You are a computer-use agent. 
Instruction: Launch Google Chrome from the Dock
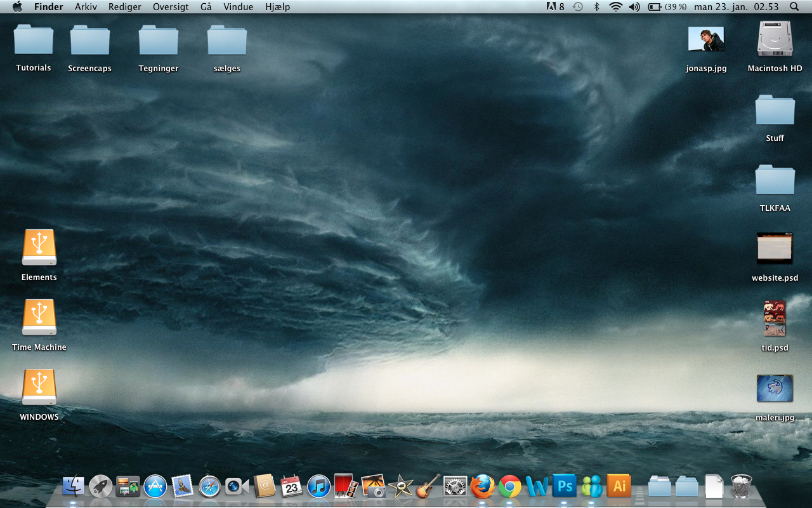tap(509, 486)
